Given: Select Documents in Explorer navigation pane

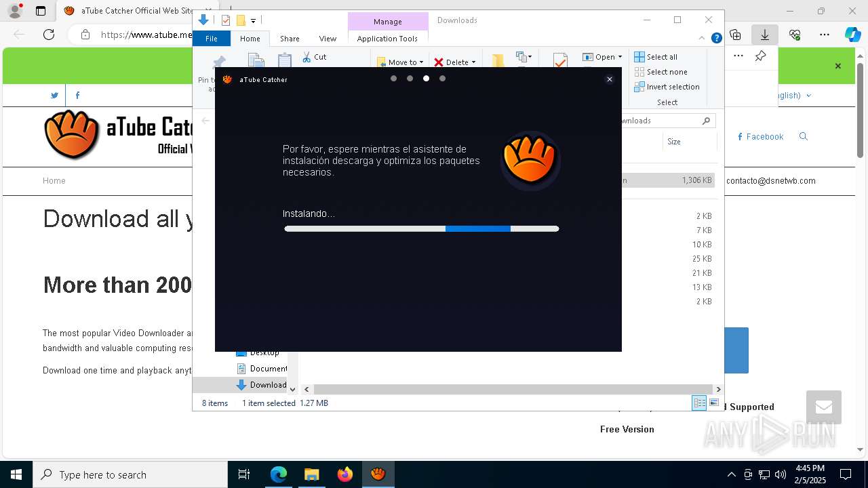Looking at the screenshot, I should point(262,369).
